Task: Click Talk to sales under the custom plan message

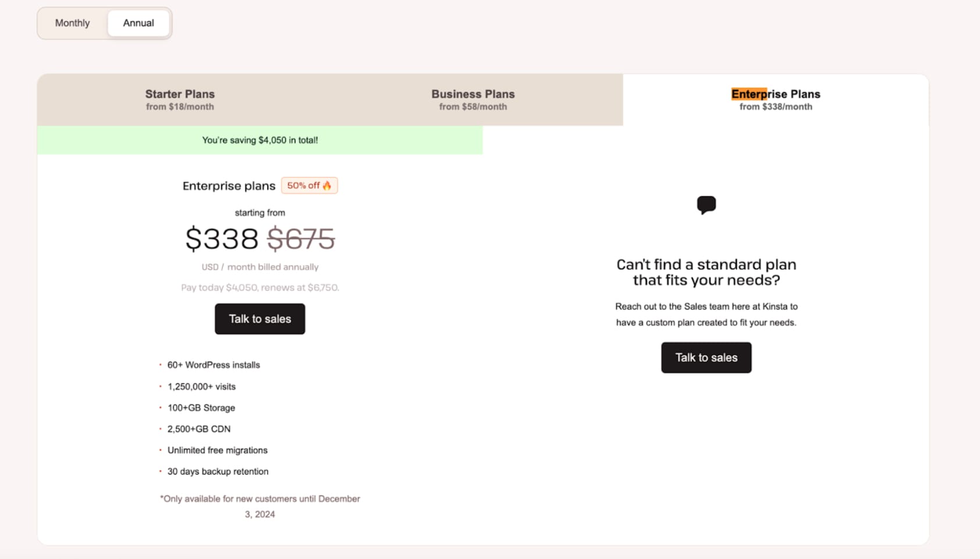Action: coord(706,358)
